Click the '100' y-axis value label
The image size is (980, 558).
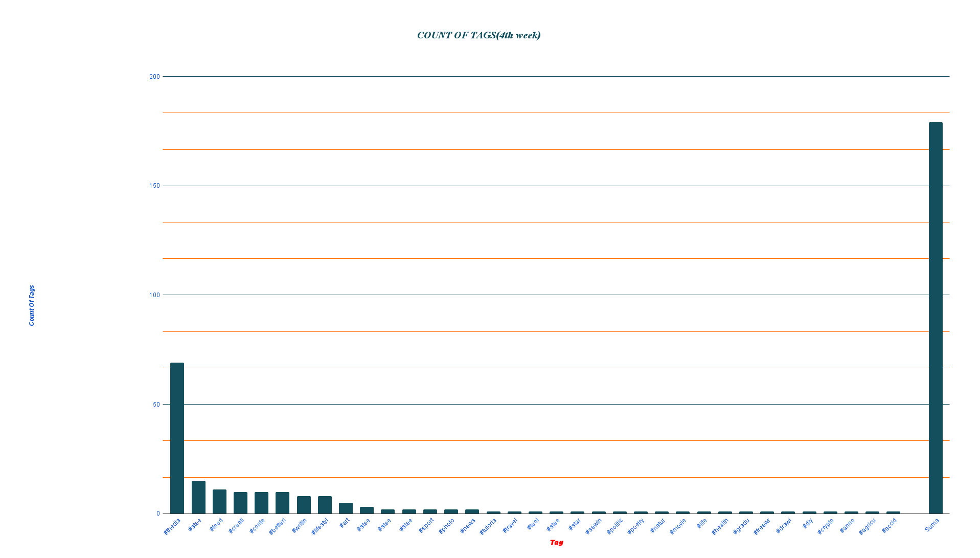154,295
